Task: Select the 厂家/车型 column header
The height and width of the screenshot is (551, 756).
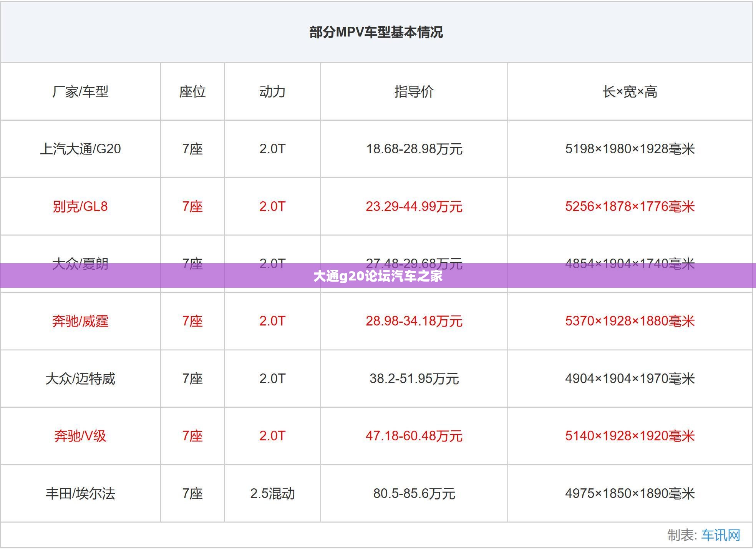Action: 80,91
